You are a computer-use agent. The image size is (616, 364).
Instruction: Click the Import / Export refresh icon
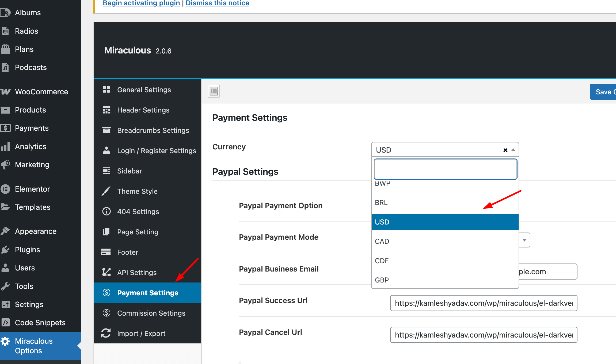point(106,333)
